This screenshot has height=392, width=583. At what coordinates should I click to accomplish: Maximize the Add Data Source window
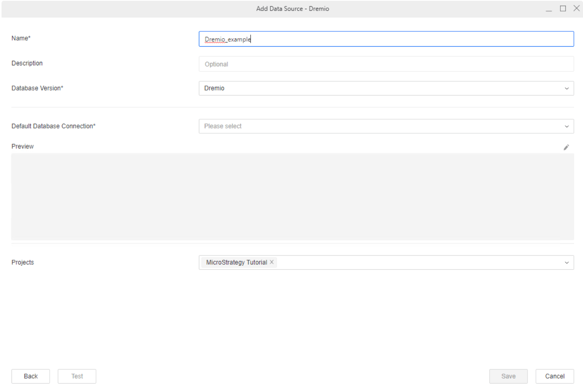click(x=563, y=8)
